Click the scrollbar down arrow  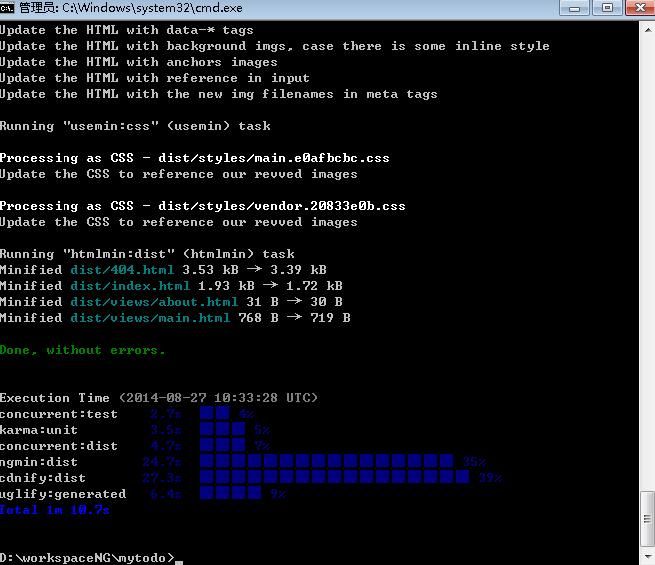tap(645, 556)
